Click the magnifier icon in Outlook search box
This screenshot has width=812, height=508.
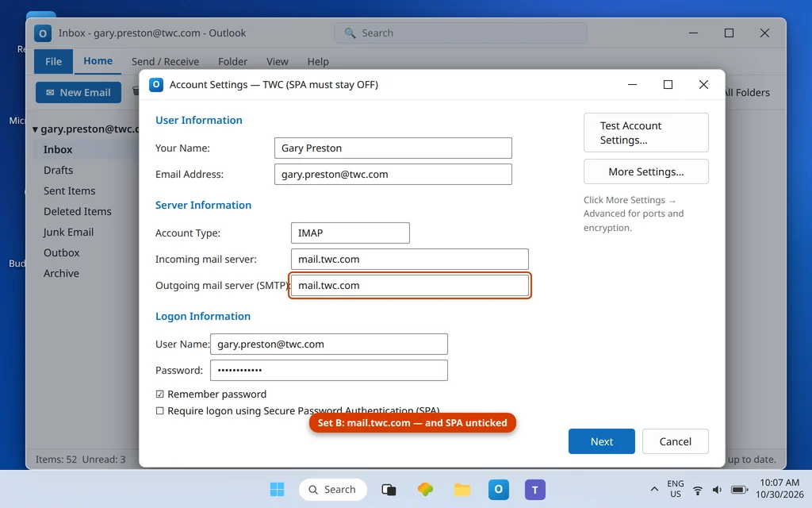350,33
